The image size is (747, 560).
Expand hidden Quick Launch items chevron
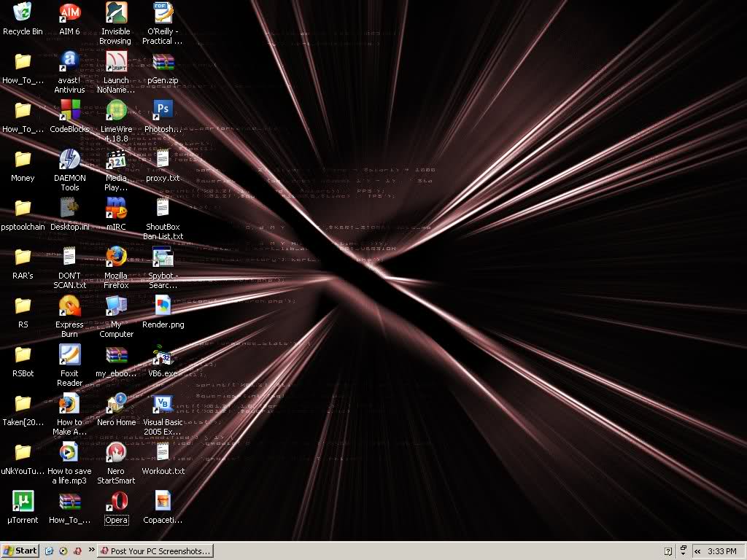(91, 550)
